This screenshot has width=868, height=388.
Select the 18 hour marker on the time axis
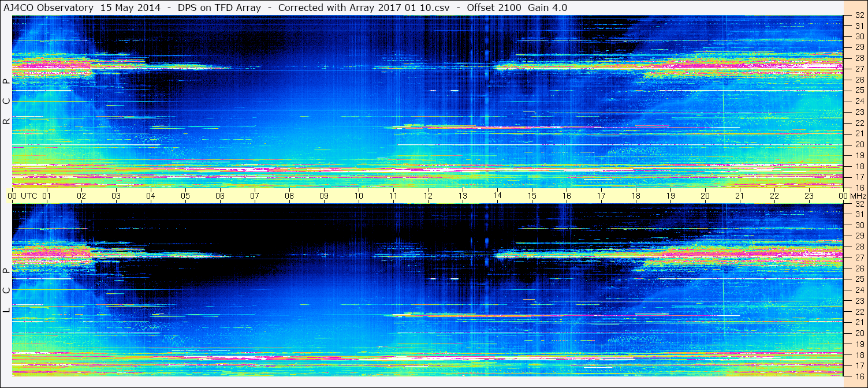click(636, 196)
